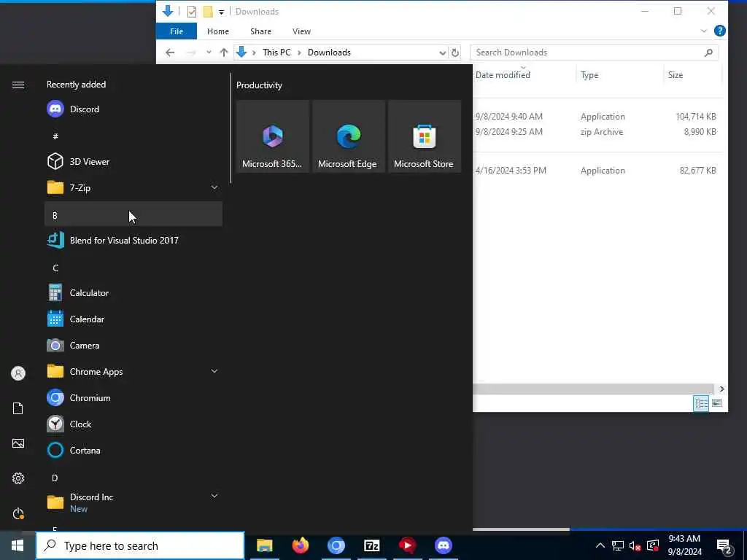
Task: Open Settings gear in Start sidebar
Action: [18, 478]
